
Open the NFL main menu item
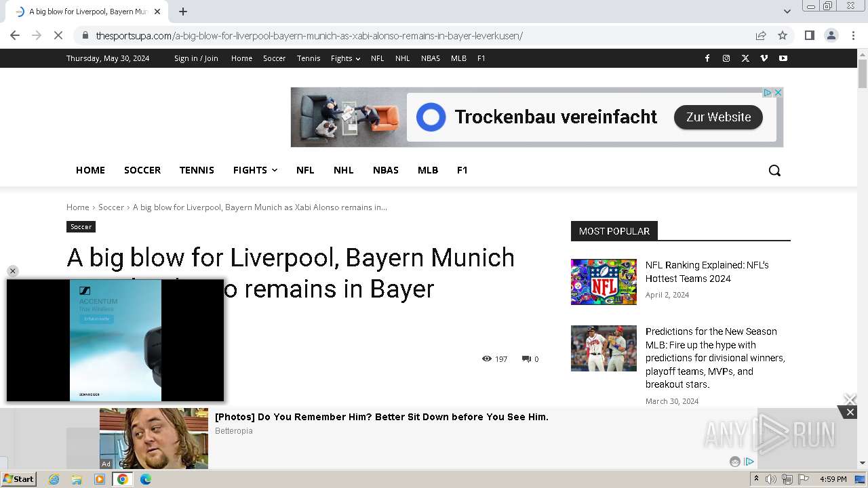click(x=305, y=170)
